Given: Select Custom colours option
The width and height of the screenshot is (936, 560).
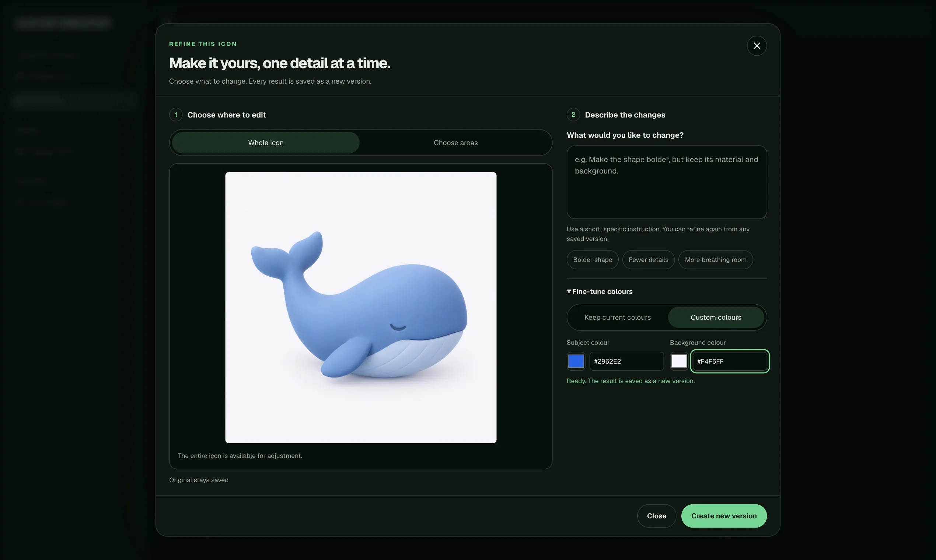Looking at the screenshot, I should tap(716, 317).
